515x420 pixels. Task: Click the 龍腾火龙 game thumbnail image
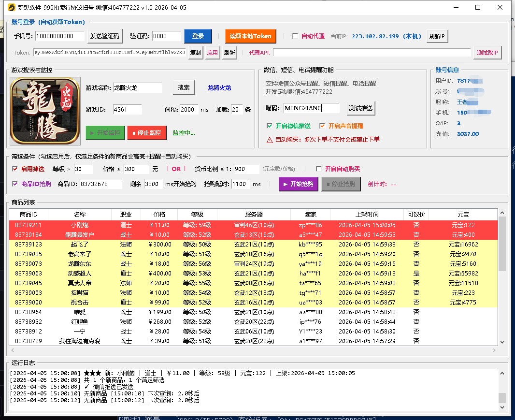coord(45,111)
